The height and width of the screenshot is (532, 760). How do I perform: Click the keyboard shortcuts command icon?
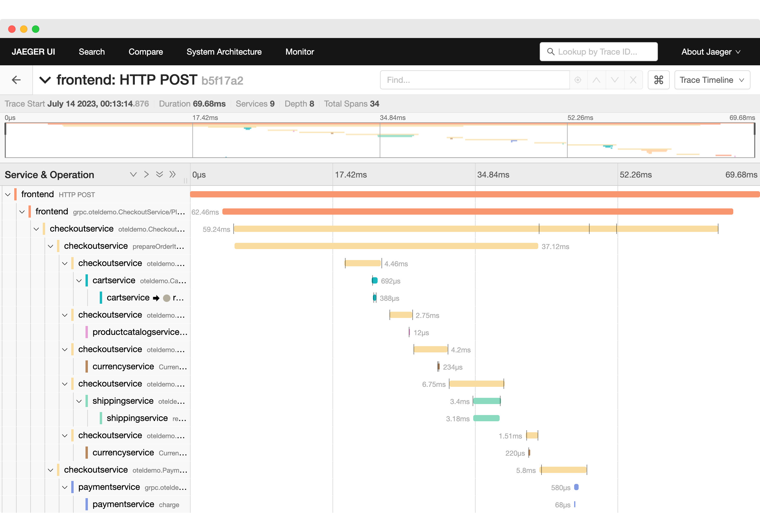658,80
